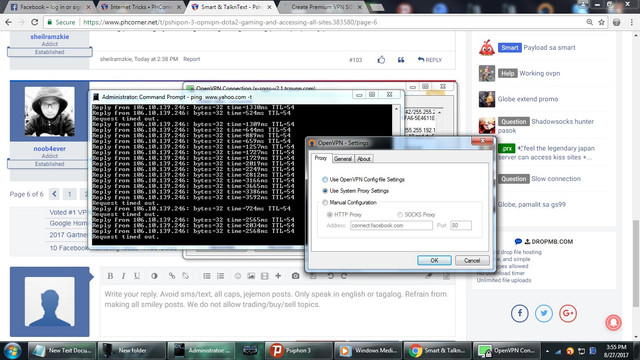Viewport: 640px width, 360px height.
Task: Open the browser zoom magnifier icon
Action: (x=590, y=22)
